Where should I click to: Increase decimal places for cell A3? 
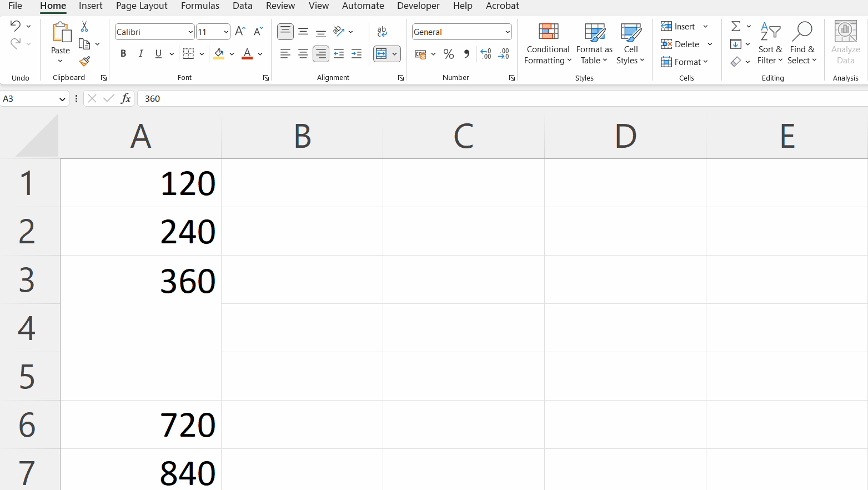coord(485,54)
